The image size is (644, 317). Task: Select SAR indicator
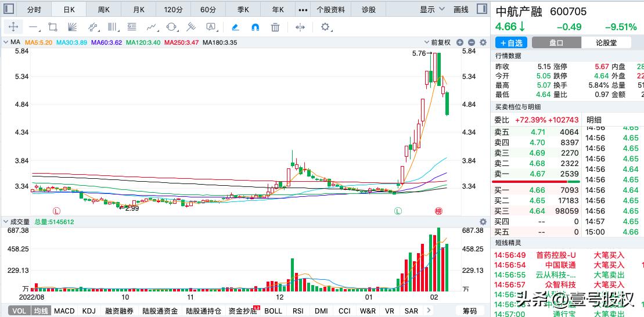[411, 311]
